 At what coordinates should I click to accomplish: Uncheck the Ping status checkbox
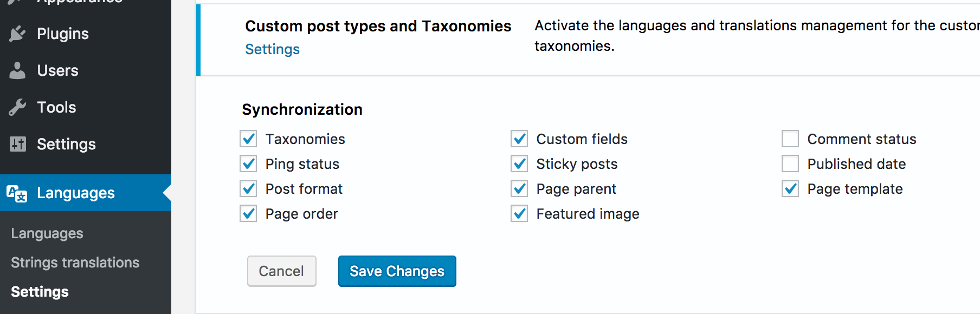pyautogui.click(x=248, y=163)
